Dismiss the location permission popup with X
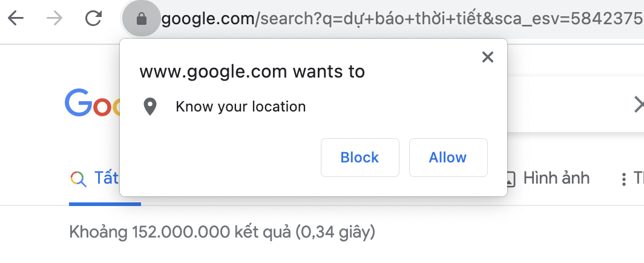 pos(487,57)
